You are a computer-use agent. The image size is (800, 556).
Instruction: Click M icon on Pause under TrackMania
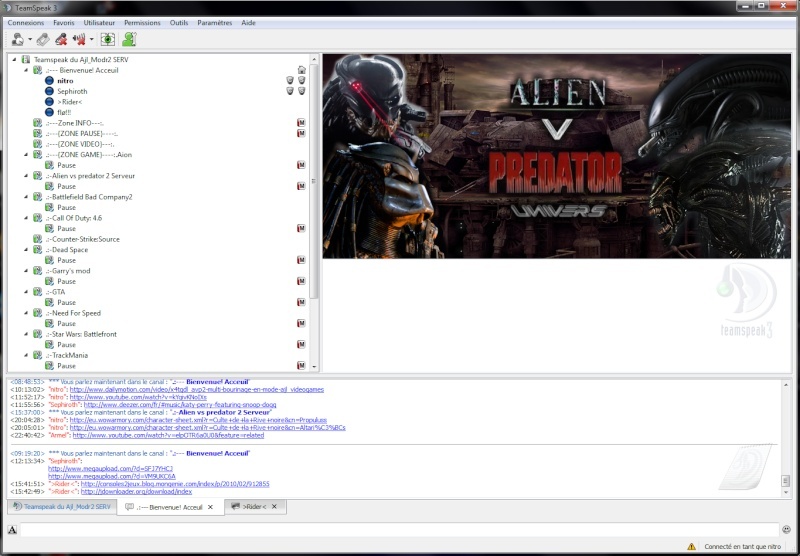click(x=302, y=366)
